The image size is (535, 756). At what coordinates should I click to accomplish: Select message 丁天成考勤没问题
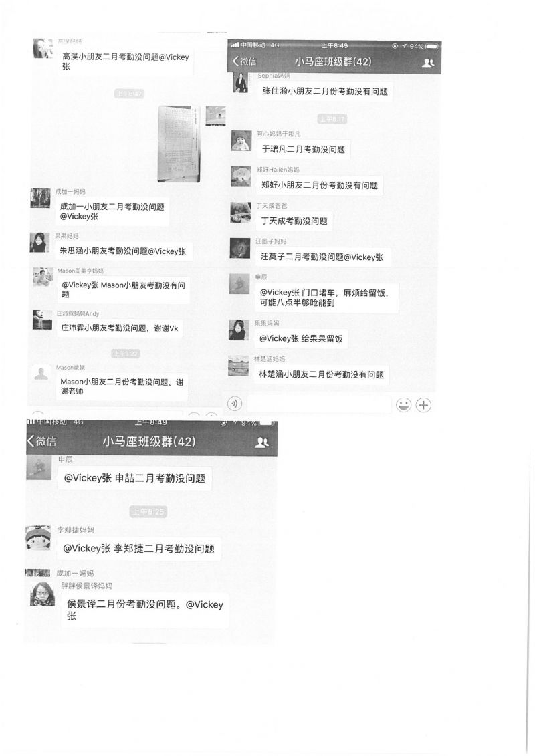pos(294,221)
